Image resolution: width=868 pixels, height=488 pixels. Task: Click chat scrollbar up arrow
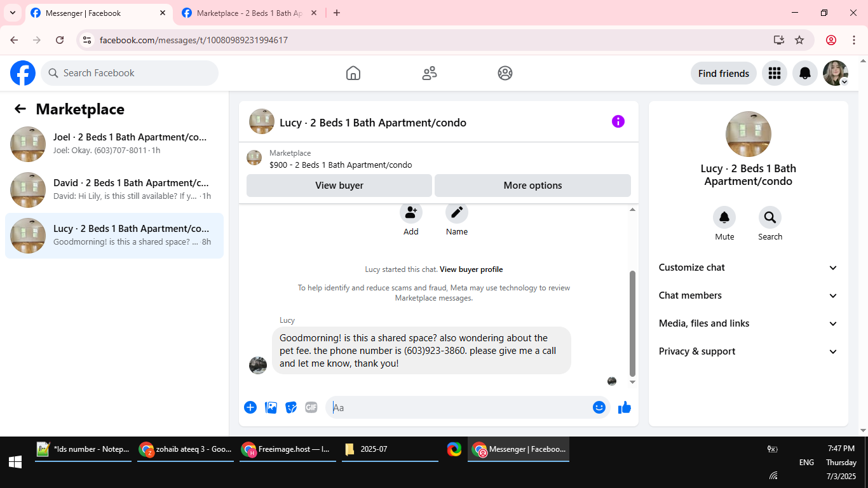click(x=632, y=210)
